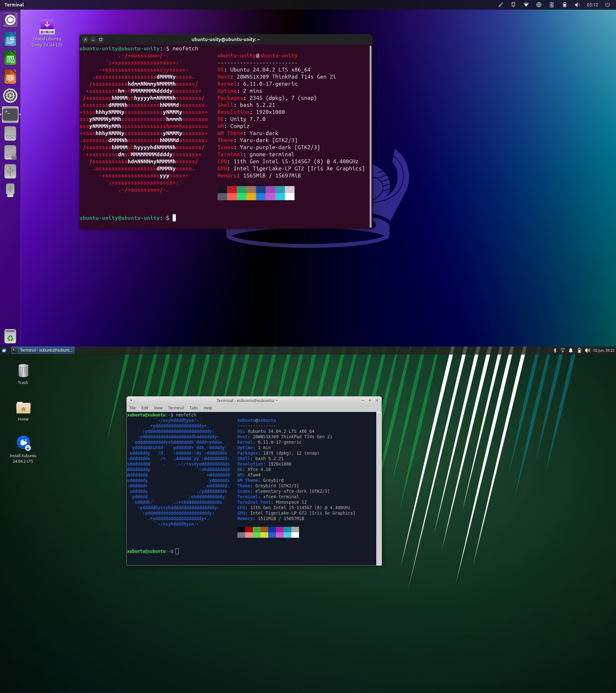The width and height of the screenshot is (616, 693).
Task: Open the USB device icon above the USB stick
Action: (x=10, y=172)
